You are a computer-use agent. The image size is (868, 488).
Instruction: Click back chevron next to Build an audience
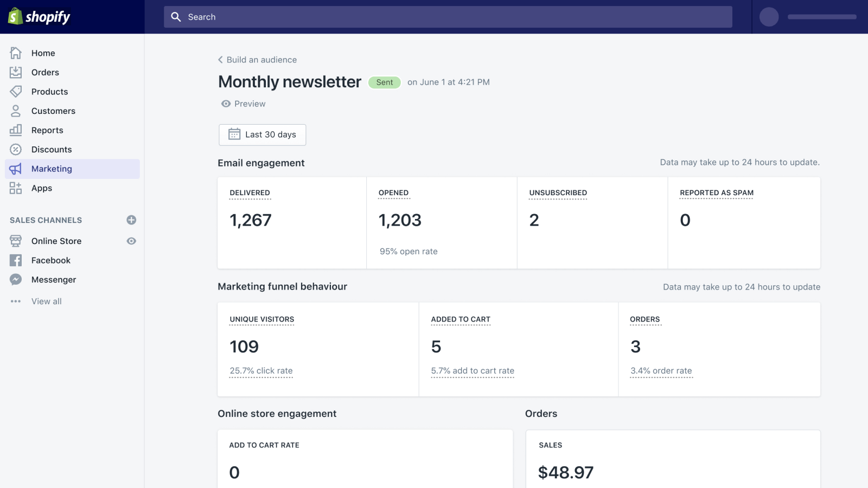[220, 60]
